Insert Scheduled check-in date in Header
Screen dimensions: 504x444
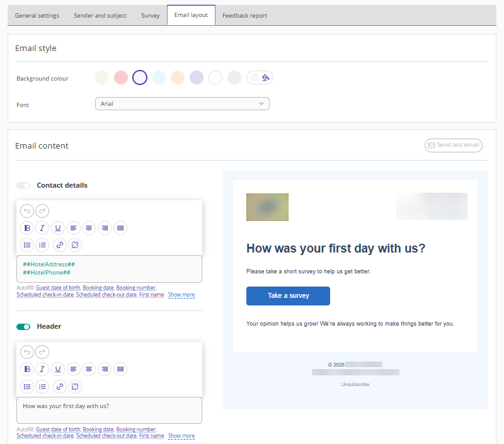45,436
